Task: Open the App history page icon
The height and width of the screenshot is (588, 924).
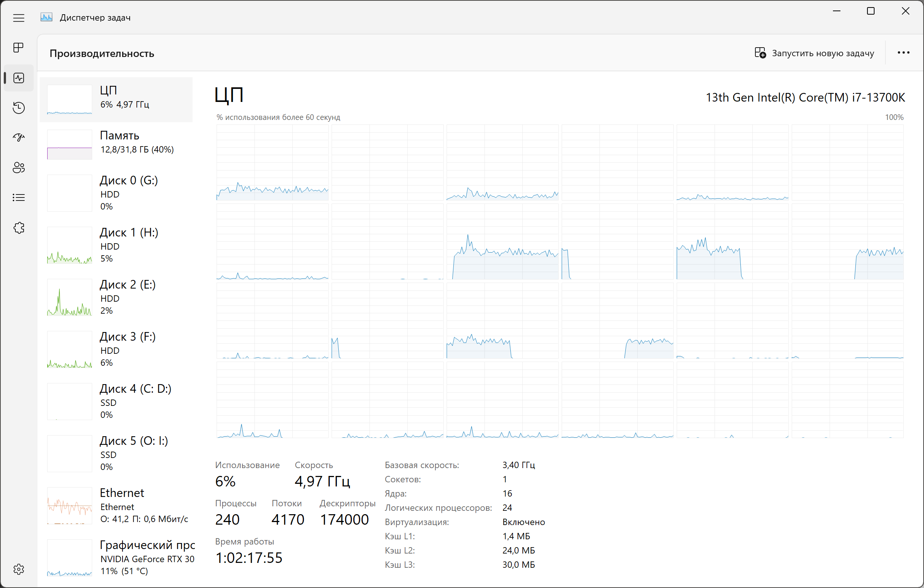Action: click(18, 108)
